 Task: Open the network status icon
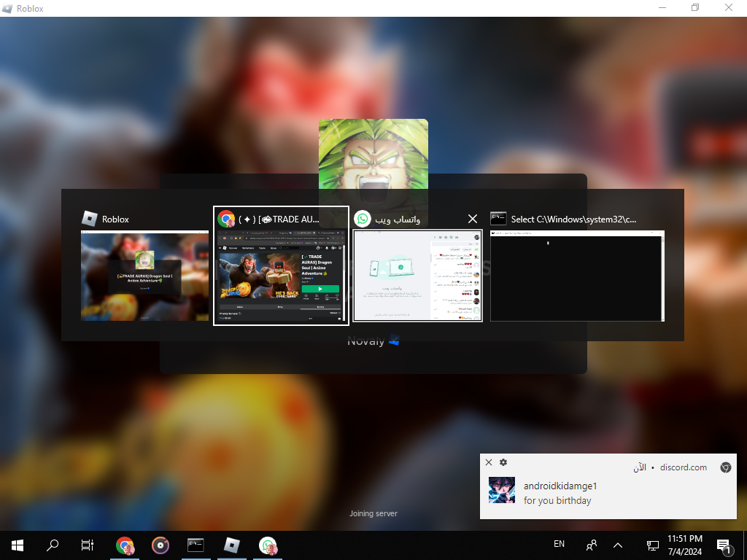[x=653, y=545]
